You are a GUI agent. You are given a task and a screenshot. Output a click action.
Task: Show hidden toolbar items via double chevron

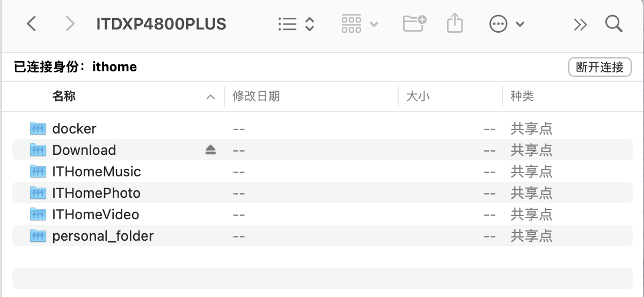click(580, 24)
